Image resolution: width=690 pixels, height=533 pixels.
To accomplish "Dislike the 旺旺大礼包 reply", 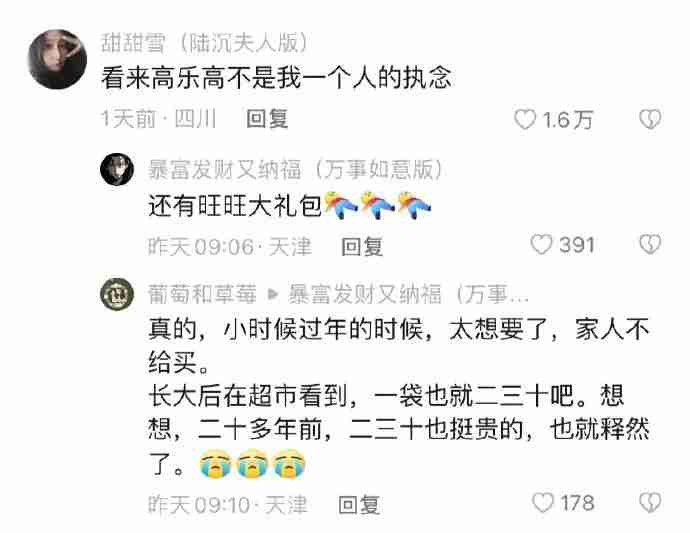I will 650,244.
